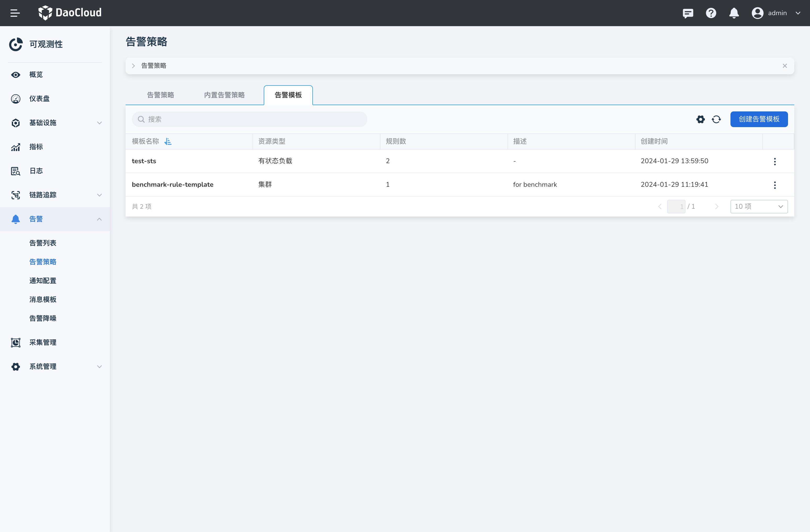Click the 创建告警模板 button
The image size is (810, 532).
(x=759, y=119)
